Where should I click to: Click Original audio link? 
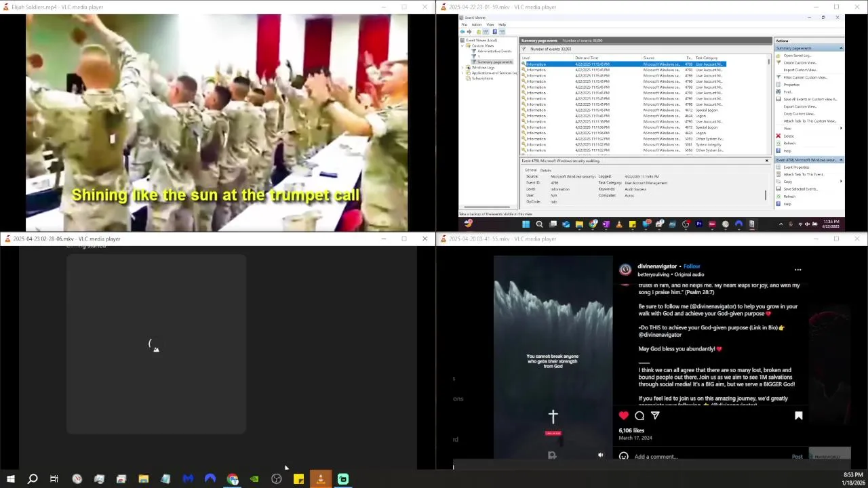click(x=690, y=274)
